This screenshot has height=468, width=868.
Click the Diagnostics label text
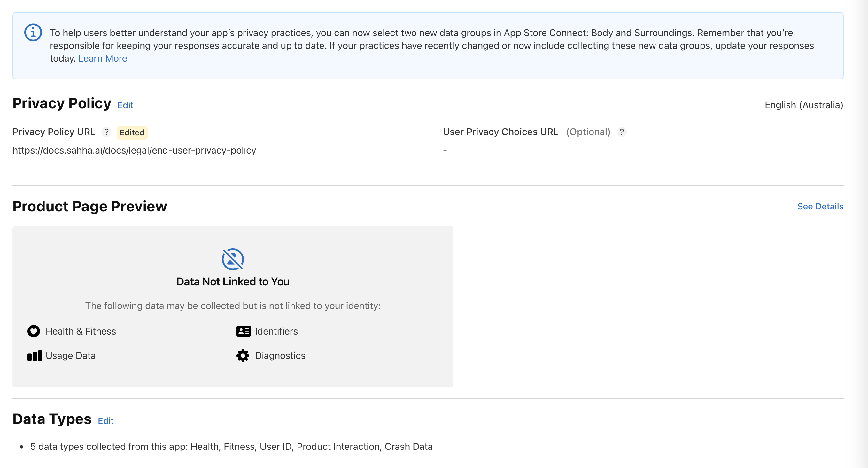pos(280,356)
